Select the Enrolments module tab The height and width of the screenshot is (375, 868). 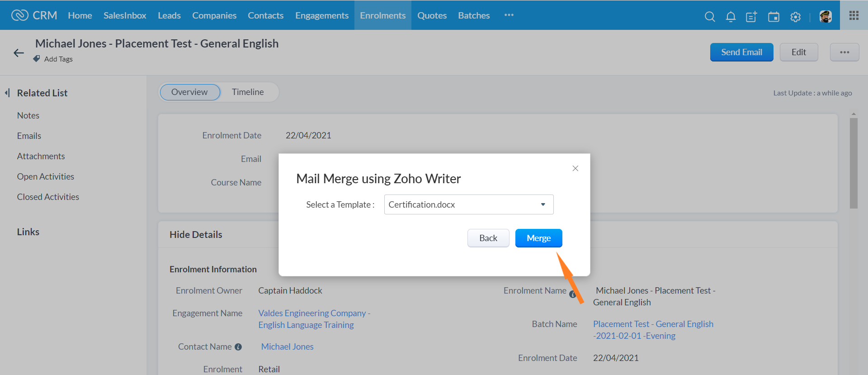coord(383,15)
